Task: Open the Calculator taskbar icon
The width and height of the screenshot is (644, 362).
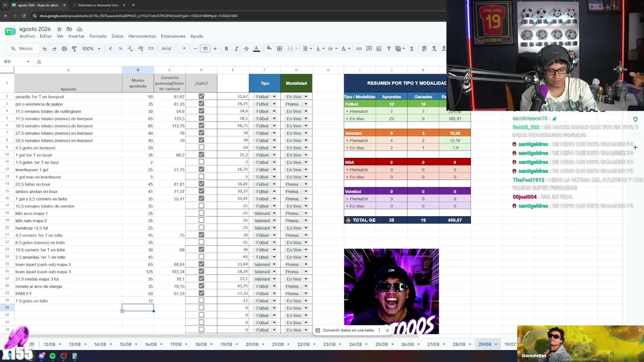Action: [x=74, y=356]
